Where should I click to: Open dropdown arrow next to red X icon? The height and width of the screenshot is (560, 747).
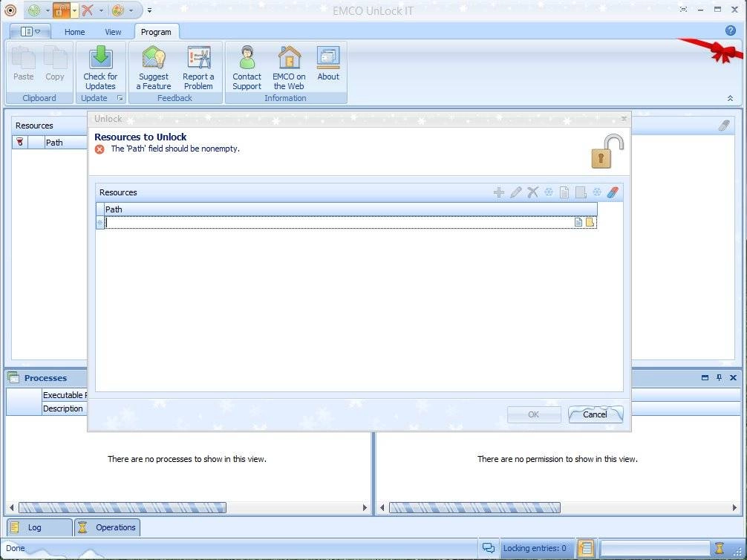click(101, 10)
